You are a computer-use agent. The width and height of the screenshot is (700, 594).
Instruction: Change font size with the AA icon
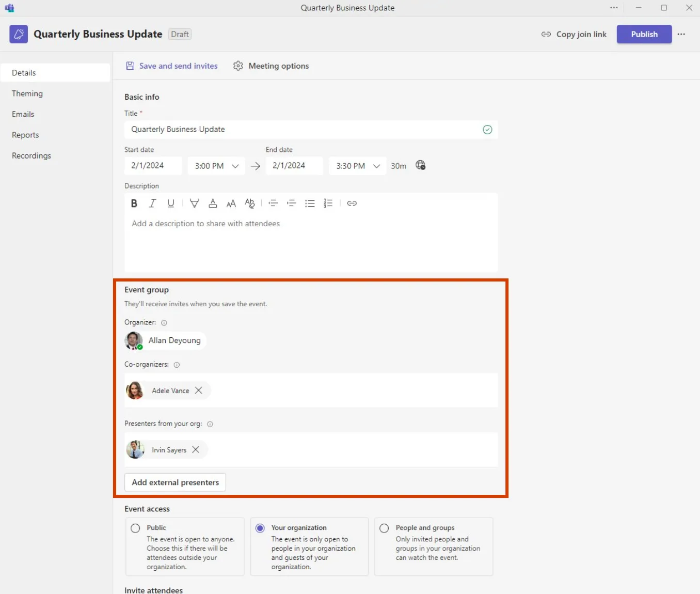pos(231,204)
